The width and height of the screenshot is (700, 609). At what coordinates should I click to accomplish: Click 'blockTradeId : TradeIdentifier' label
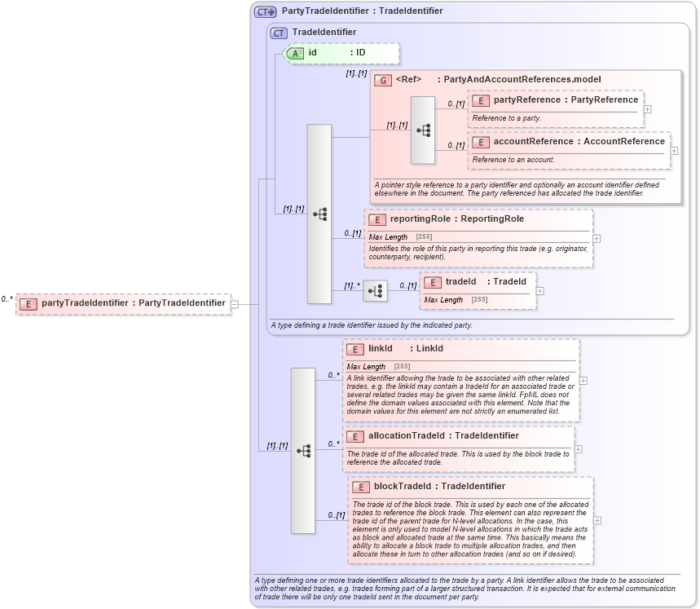439,486
